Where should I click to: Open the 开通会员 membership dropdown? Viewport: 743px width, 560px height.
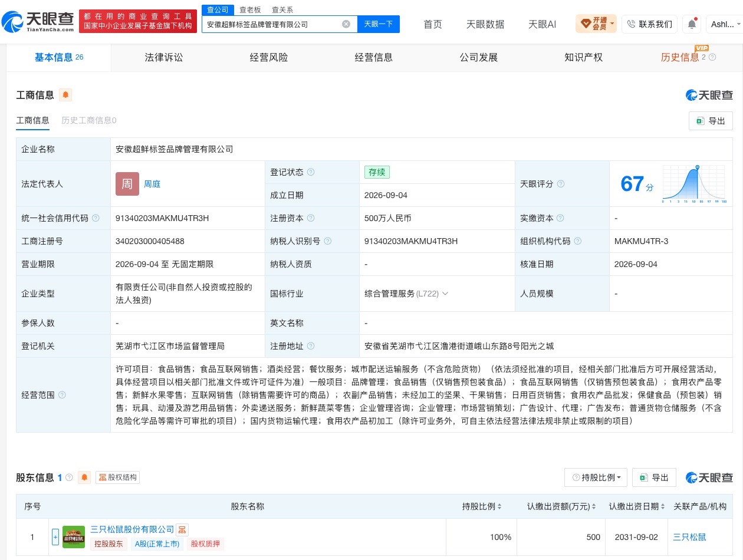coord(596,24)
